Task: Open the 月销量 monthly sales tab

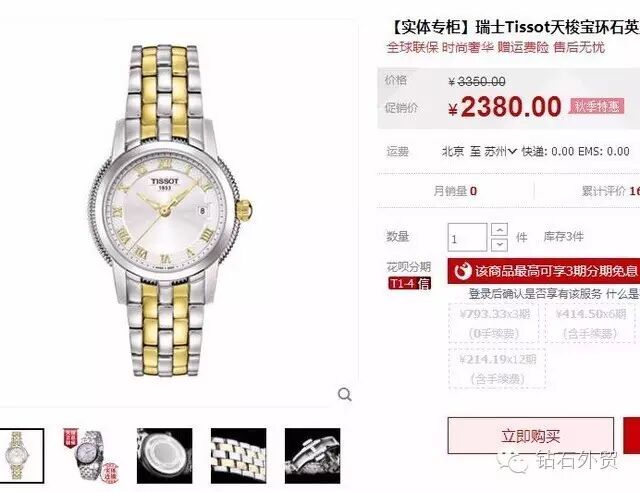Action: coord(455,191)
